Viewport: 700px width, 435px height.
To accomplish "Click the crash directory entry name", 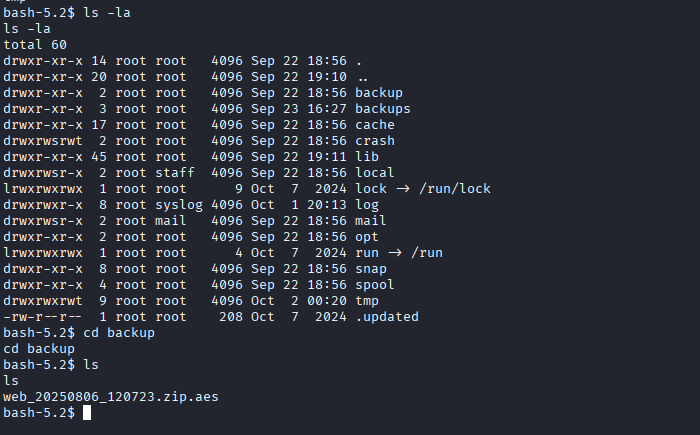I will pos(375,140).
